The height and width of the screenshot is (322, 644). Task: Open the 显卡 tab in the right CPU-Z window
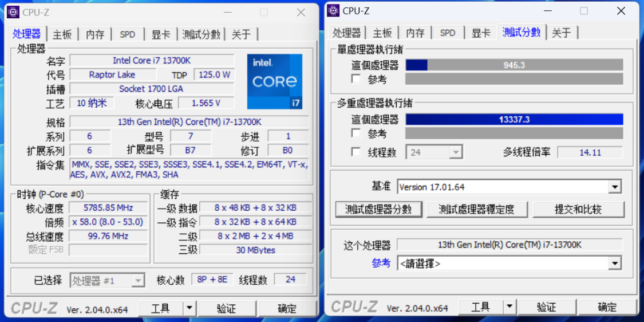pos(480,33)
